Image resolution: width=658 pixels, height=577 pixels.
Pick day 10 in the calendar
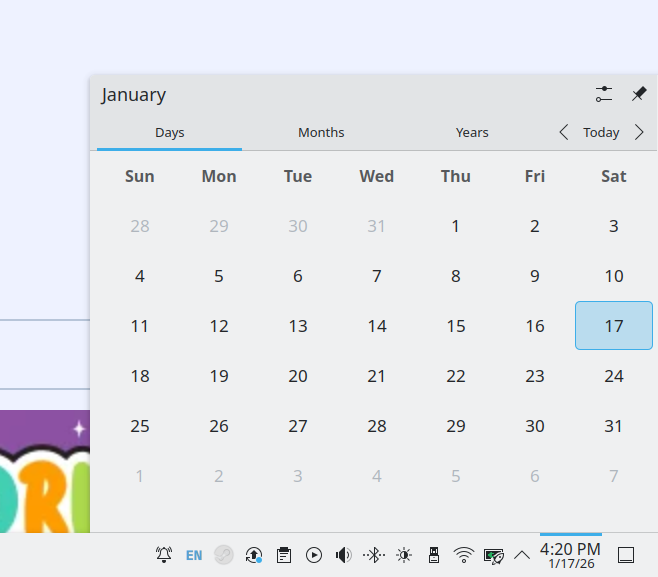(614, 276)
